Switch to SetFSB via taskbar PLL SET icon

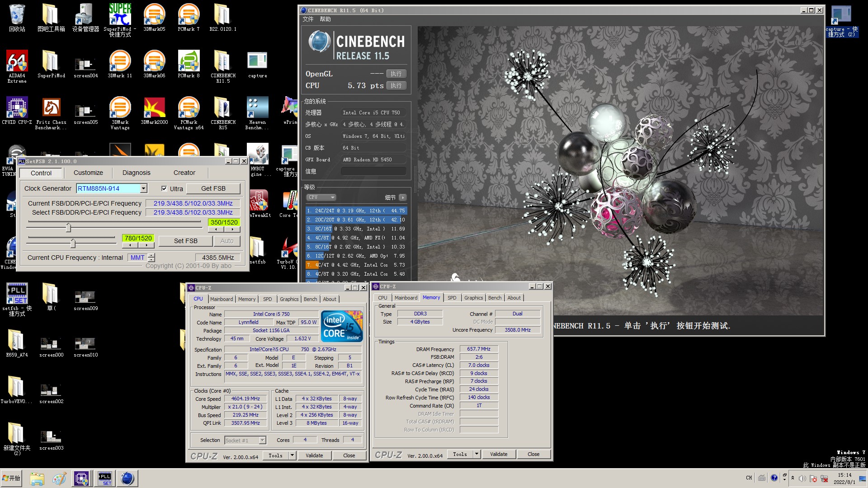105,479
